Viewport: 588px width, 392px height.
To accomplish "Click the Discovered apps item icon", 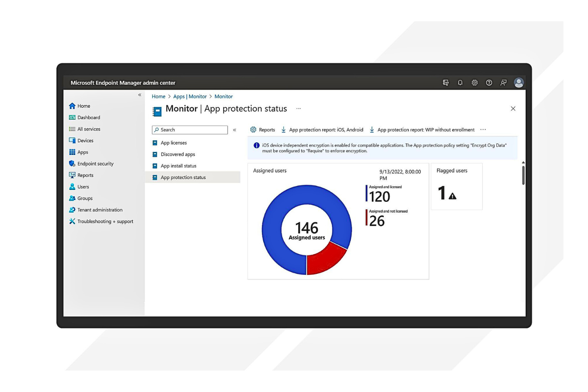I will tap(155, 154).
